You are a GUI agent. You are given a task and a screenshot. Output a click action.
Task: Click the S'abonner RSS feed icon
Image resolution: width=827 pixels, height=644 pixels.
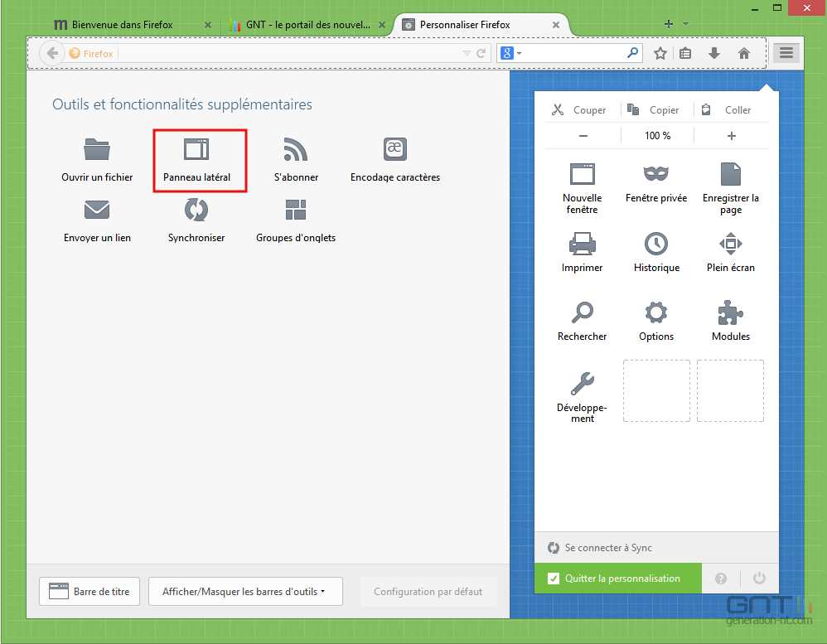pos(295,149)
